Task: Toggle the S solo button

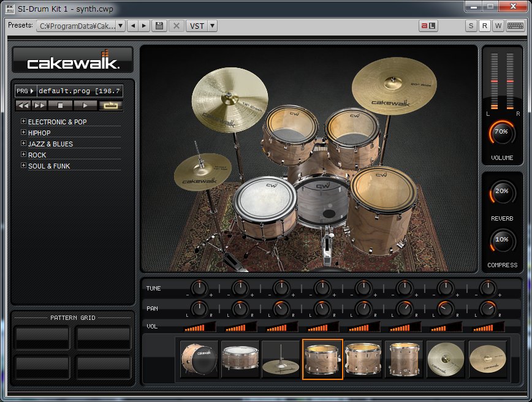Action: pyautogui.click(x=471, y=26)
